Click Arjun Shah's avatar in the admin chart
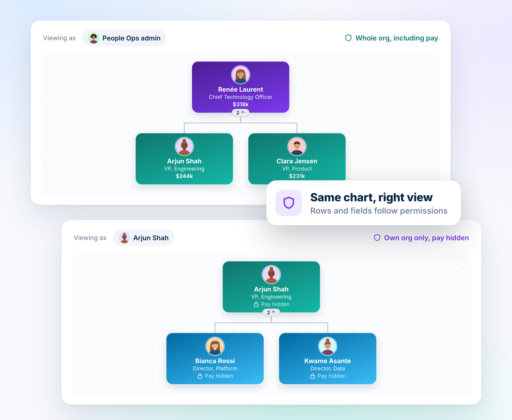 pyautogui.click(x=184, y=146)
